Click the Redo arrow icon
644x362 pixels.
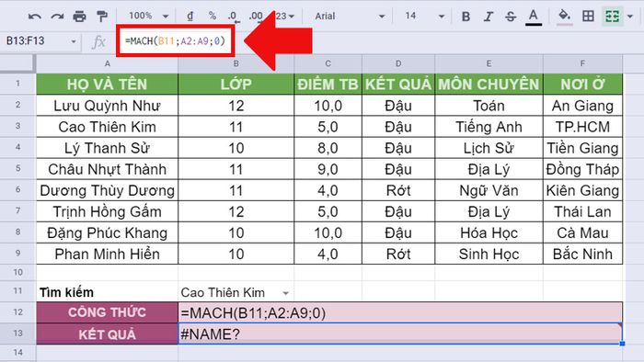[57, 17]
